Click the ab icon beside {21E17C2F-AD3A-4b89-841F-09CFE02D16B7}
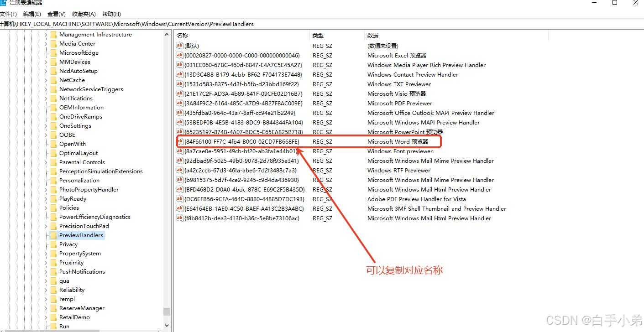 click(180, 93)
